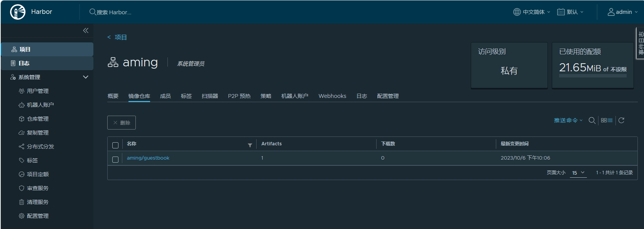Change page size dropdown showing 15
644x229 pixels.
pos(578,173)
